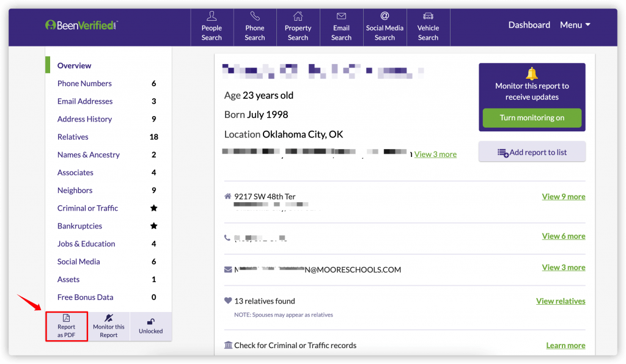Go to the Dashboard

(529, 24)
